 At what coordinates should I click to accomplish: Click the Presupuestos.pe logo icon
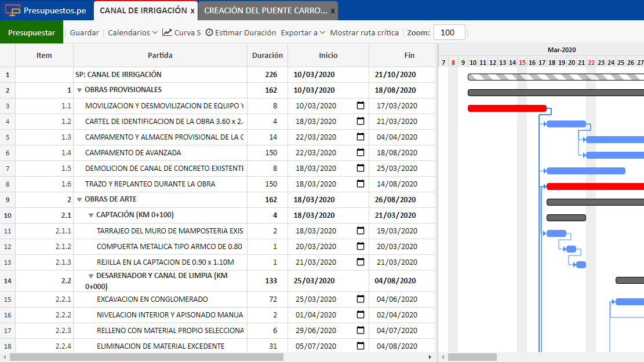(x=12, y=10)
